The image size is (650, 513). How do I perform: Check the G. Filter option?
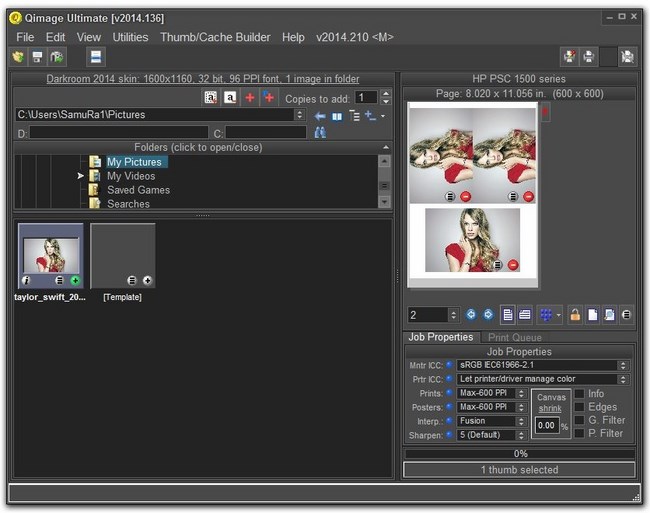coord(580,420)
